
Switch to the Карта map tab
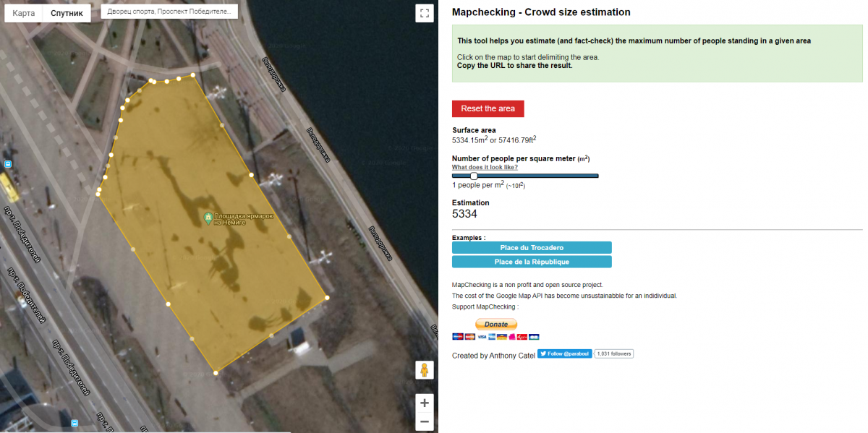click(x=24, y=13)
